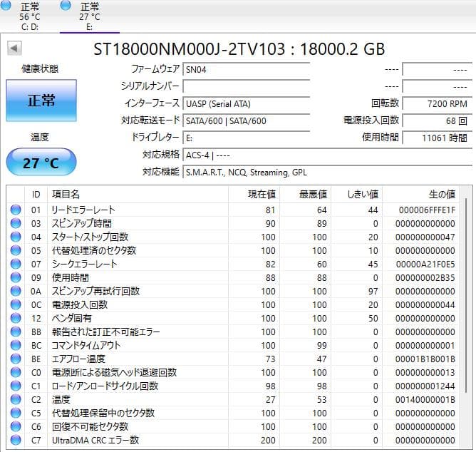
Task: Select the スピンアップ時間 attribute name
Action: click(x=82, y=223)
